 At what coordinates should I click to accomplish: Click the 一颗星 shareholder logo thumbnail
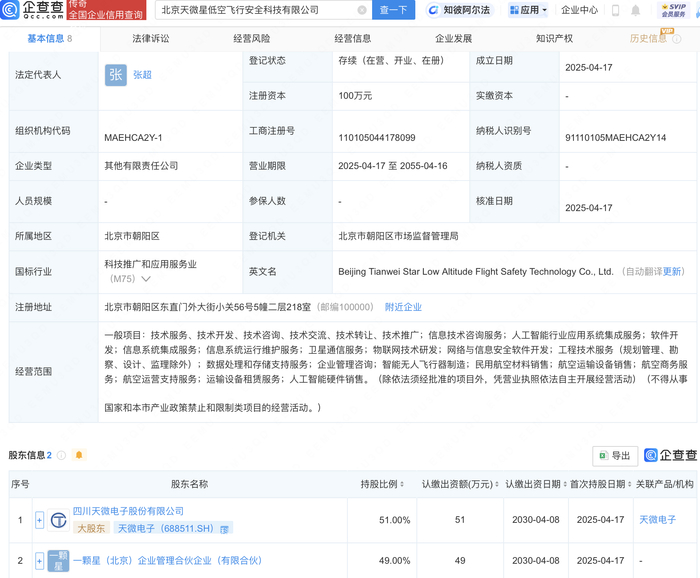59,561
